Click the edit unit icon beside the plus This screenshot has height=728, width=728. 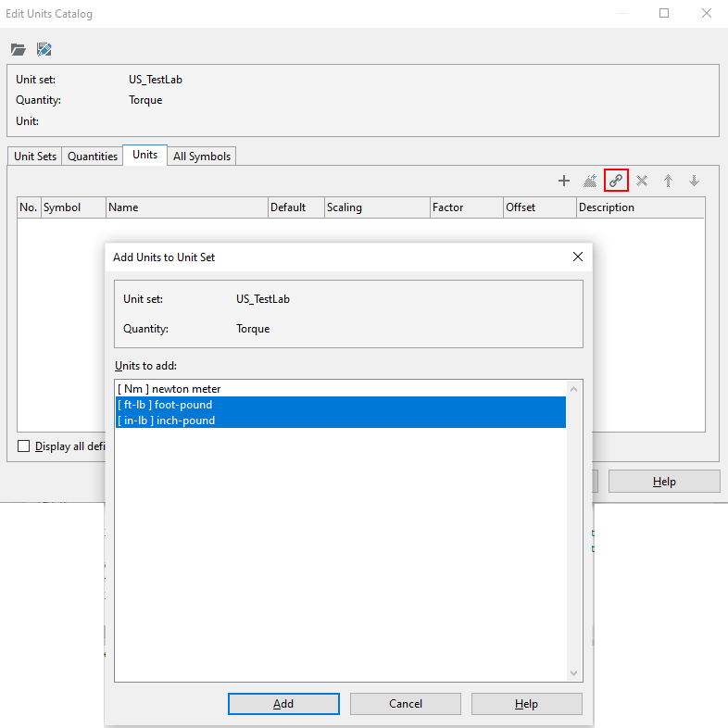click(590, 181)
